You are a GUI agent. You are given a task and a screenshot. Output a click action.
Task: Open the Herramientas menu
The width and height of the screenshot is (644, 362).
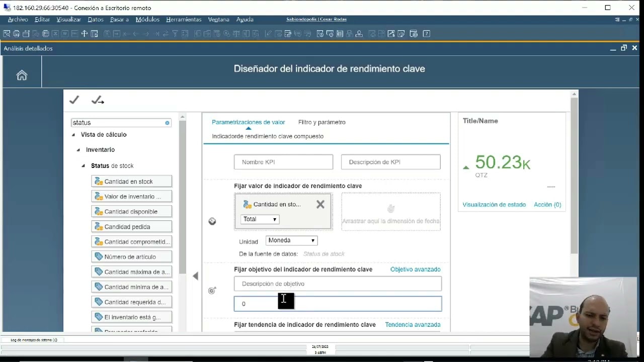click(x=184, y=19)
